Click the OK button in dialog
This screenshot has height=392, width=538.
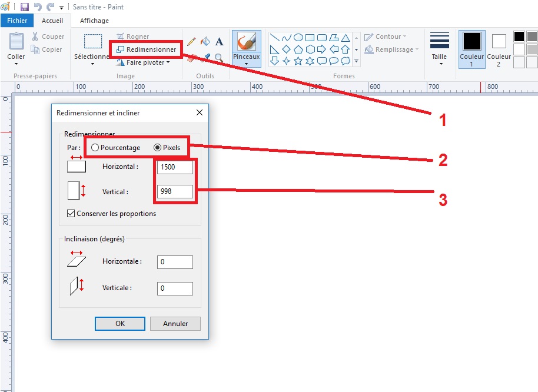pyautogui.click(x=120, y=324)
